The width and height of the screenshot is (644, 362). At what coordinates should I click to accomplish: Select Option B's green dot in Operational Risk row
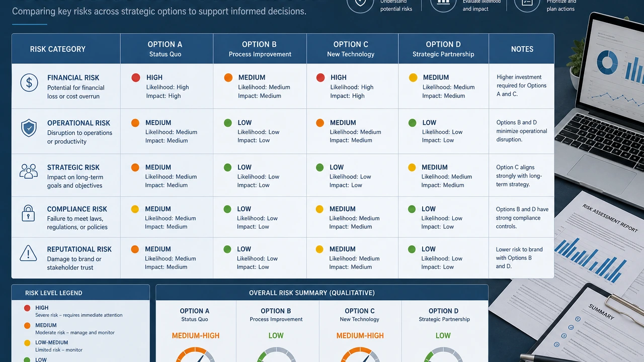[x=228, y=123]
